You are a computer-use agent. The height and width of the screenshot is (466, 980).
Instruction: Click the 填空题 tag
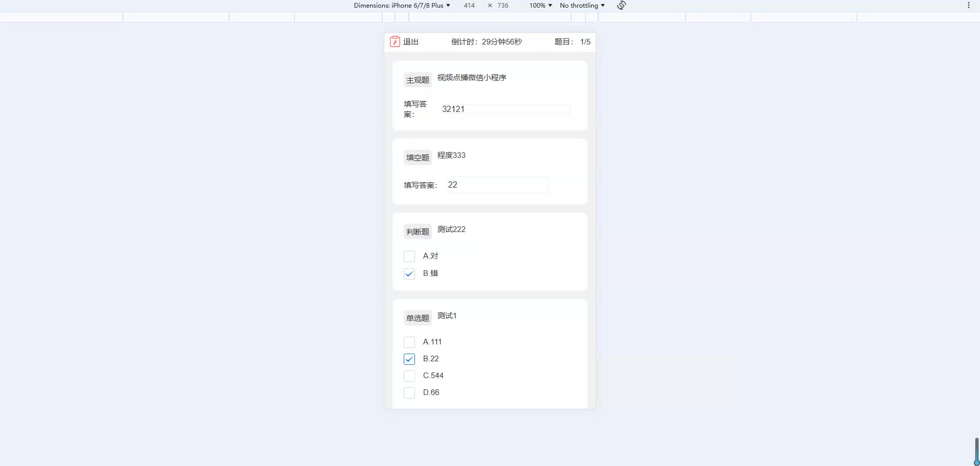(x=418, y=157)
